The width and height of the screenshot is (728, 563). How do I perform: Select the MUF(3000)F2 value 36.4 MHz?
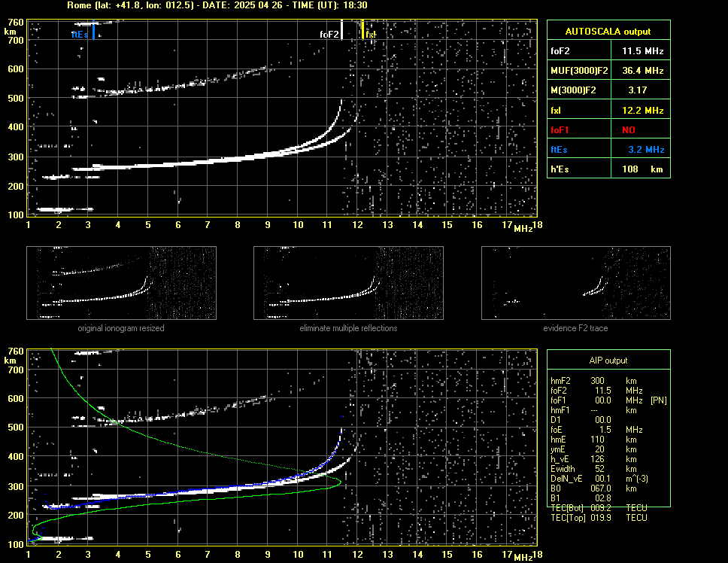click(x=642, y=71)
